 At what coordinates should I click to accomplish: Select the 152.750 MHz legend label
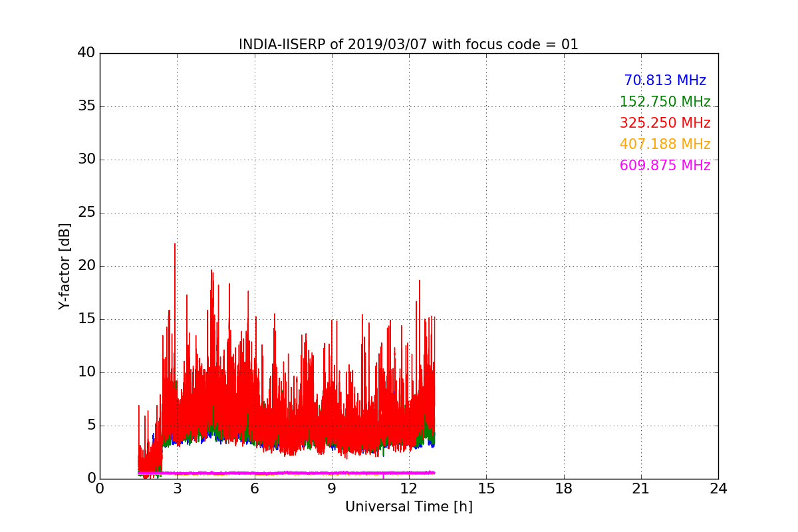tap(665, 102)
